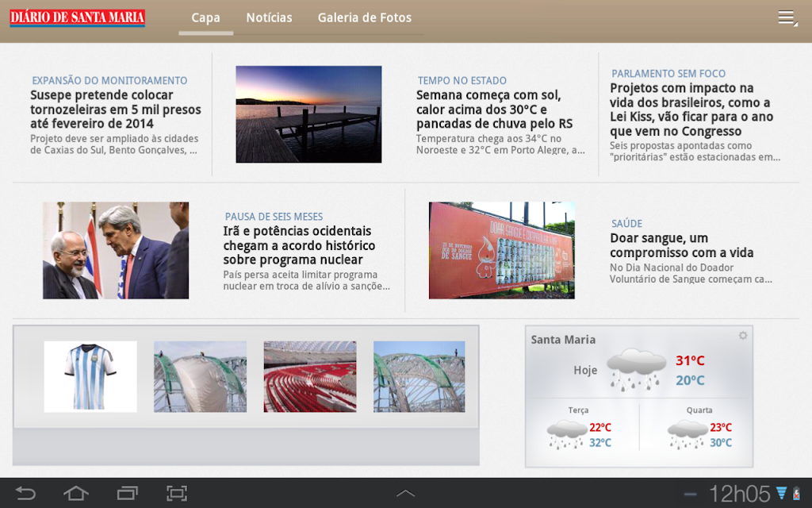Click Terça forecast day label

(578, 410)
